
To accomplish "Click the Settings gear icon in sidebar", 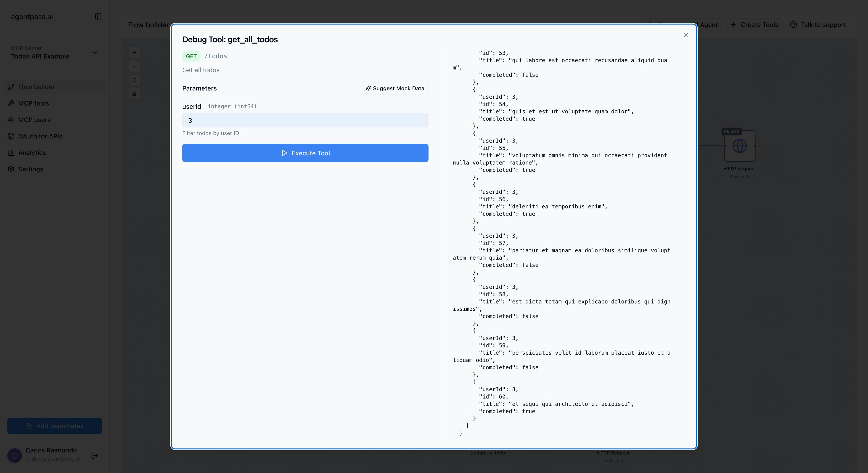I will 11,169.
